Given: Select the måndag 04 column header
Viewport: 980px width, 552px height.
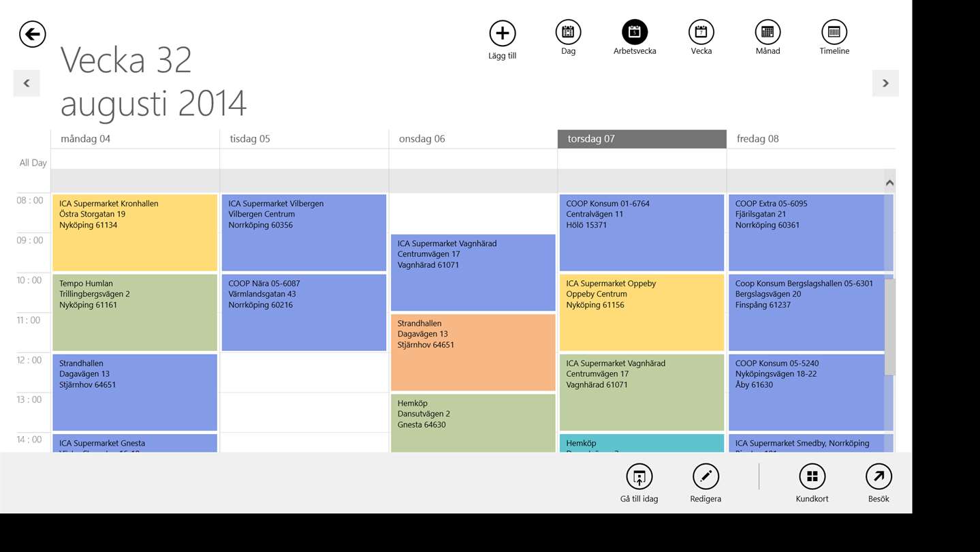Looking at the screenshot, I should [135, 138].
